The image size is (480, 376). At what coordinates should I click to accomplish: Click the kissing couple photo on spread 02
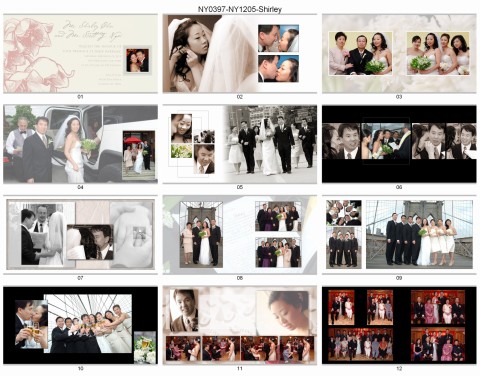(x=278, y=69)
